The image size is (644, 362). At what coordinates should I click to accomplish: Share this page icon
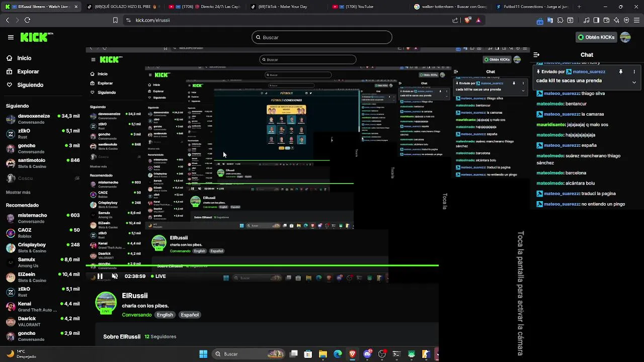[455, 20]
